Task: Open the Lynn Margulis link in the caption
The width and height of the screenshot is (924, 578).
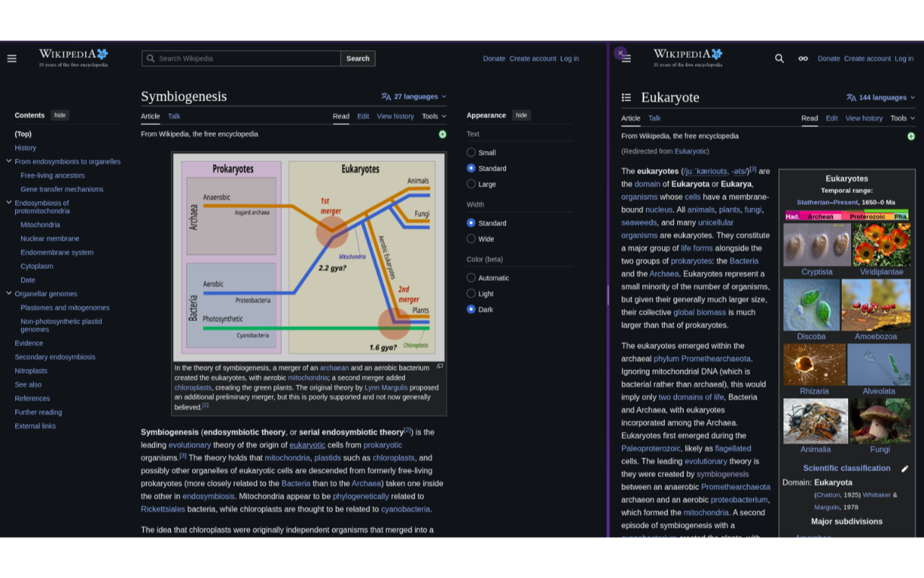Action: pos(386,387)
